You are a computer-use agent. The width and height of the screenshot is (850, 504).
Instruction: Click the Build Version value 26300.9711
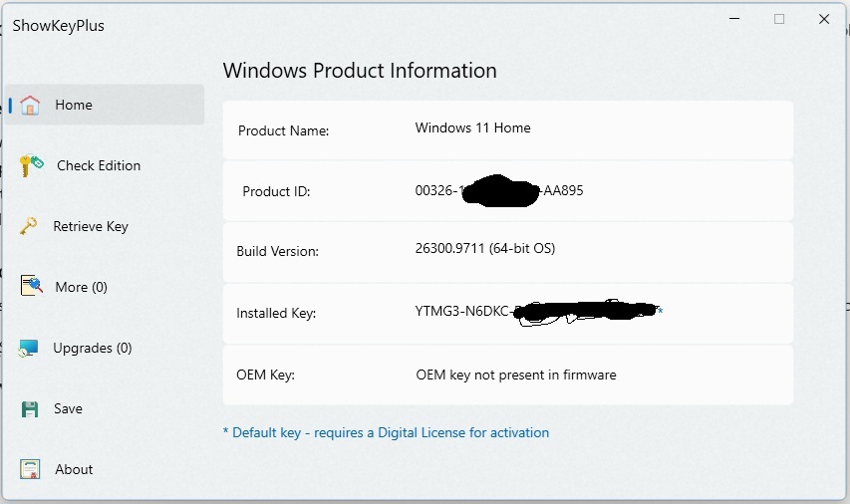[x=485, y=248]
